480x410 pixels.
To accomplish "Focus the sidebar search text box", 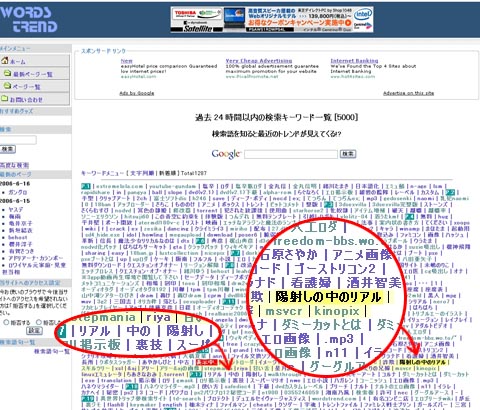I will [18, 140].
